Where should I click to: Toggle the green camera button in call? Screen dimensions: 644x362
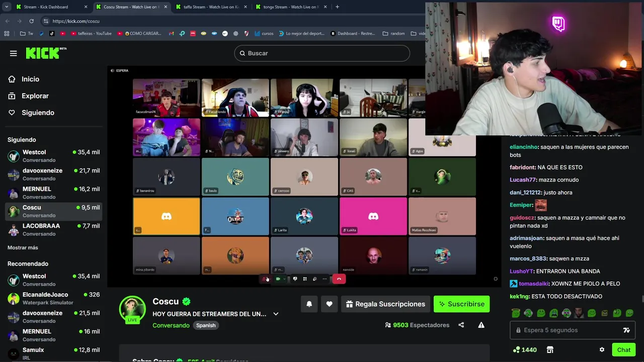click(278, 279)
